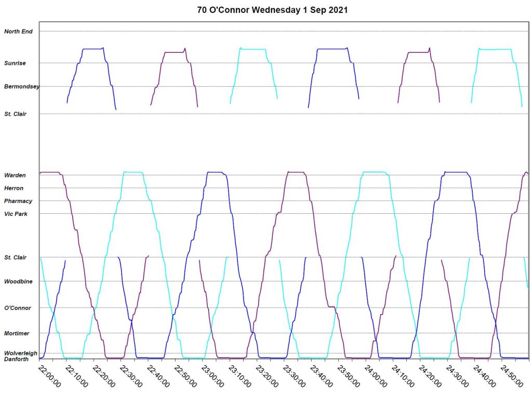This screenshot has width=532, height=397.
Task: Select the Bermondsey axis label
Action: tap(22, 86)
